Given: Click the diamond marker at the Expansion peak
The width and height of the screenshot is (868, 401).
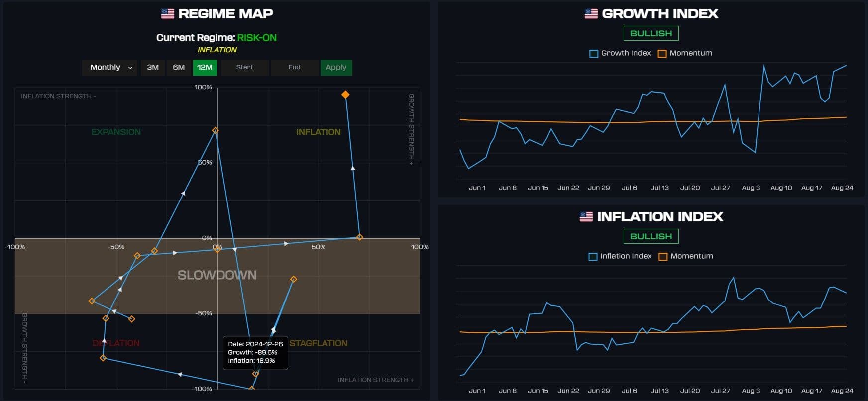Looking at the screenshot, I should tap(216, 131).
